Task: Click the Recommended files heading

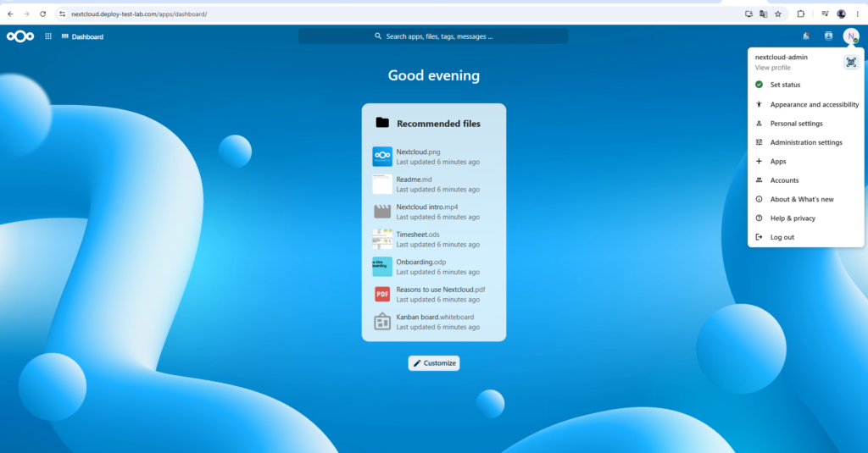Action: click(438, 124)
